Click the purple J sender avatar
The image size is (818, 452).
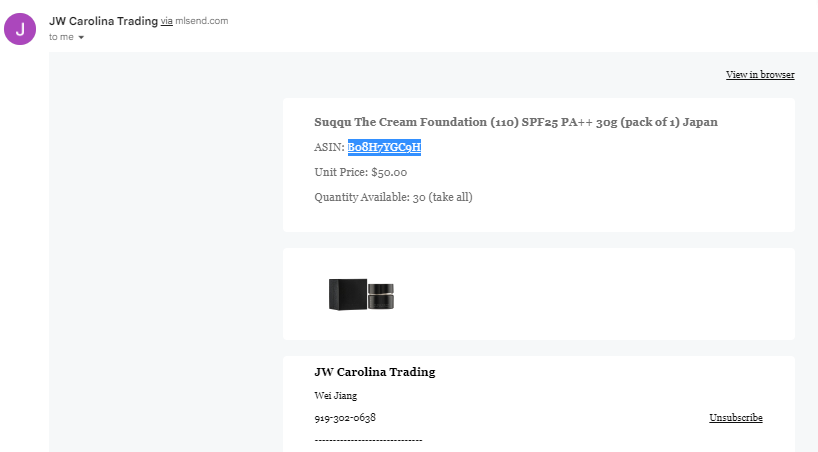point(20,29)
